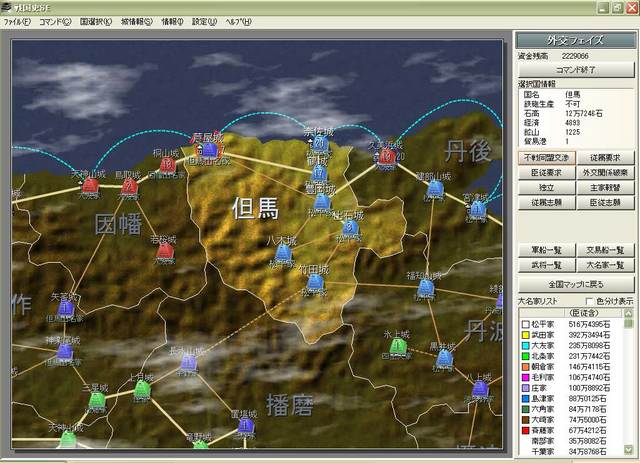
Task: Click daimyo list scroll-up arrow
Action: click(x=628, y=313)
